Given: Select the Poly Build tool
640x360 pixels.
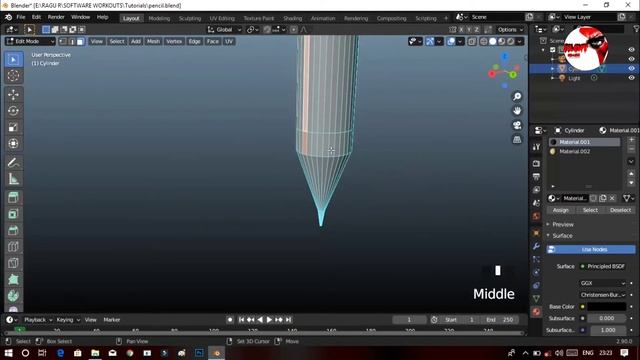Looking at the screenshot, I should 13,280.
